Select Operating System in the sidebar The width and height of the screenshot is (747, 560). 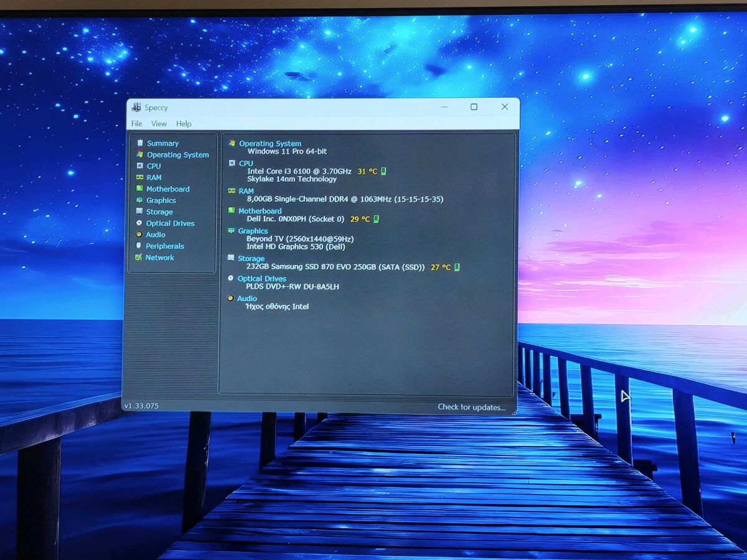(x=178, y=155)
